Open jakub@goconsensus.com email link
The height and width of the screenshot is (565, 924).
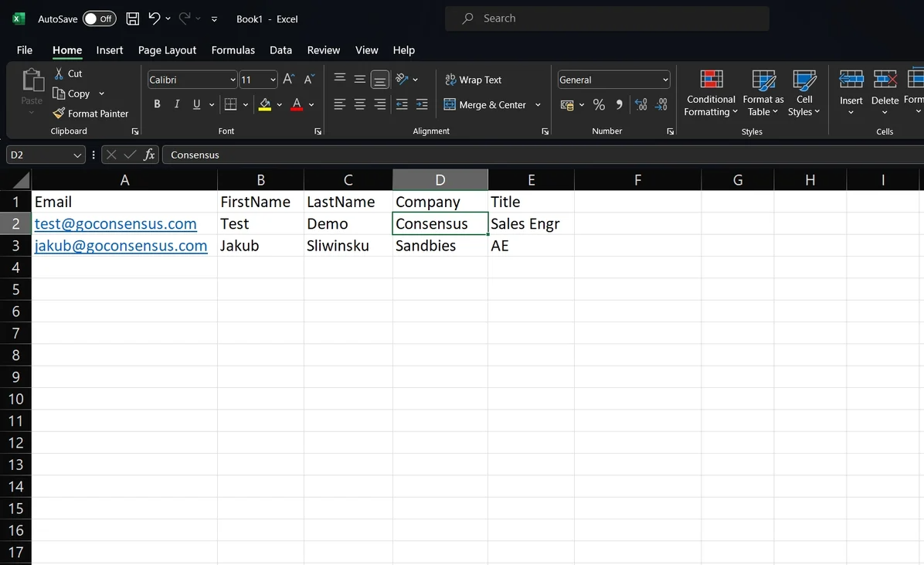click(121, 246)
